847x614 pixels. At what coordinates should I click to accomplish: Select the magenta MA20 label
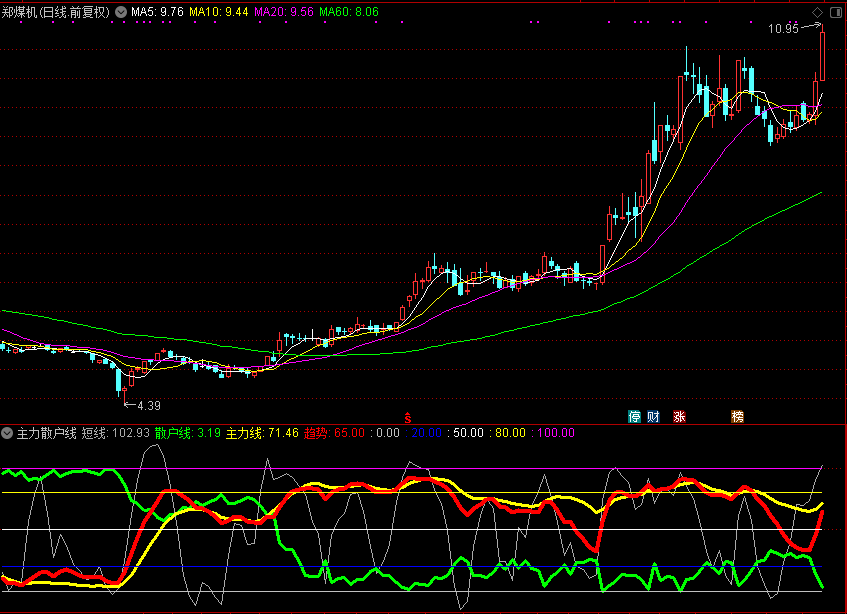click(x=284, y=12)
